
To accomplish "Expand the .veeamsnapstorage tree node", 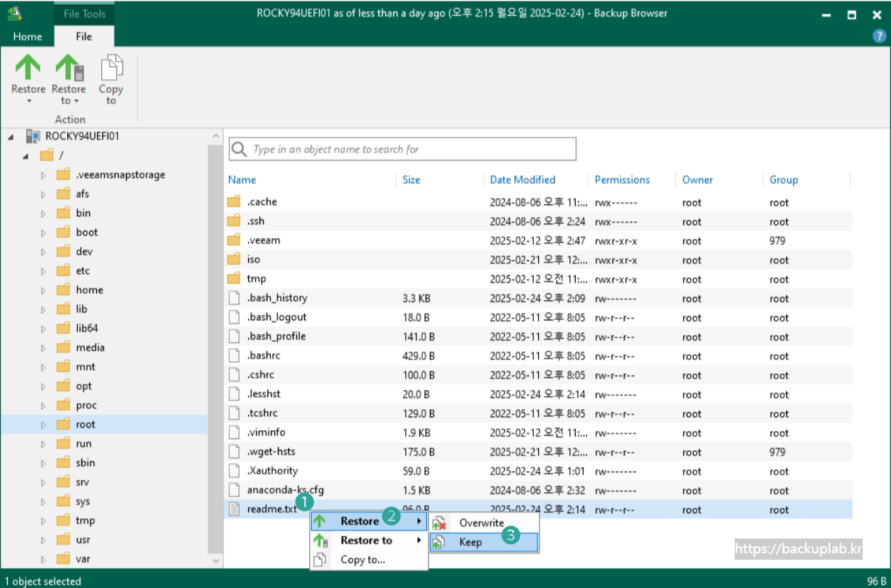I will [x=42, y=175].
